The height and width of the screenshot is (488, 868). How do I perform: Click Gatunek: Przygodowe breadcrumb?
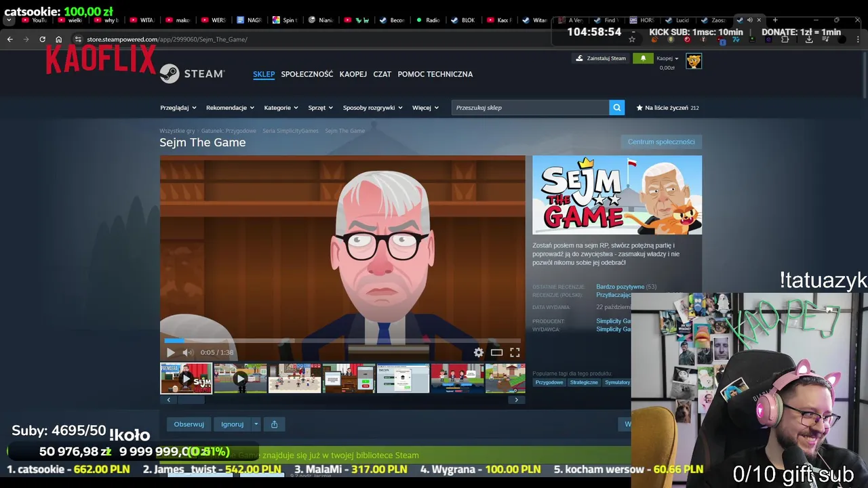pos(229,131)
